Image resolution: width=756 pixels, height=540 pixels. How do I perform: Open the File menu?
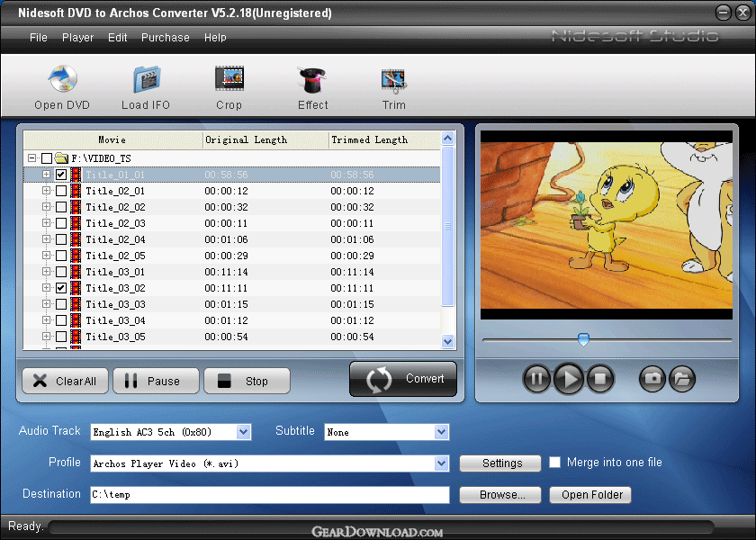[x=39, y=38]
